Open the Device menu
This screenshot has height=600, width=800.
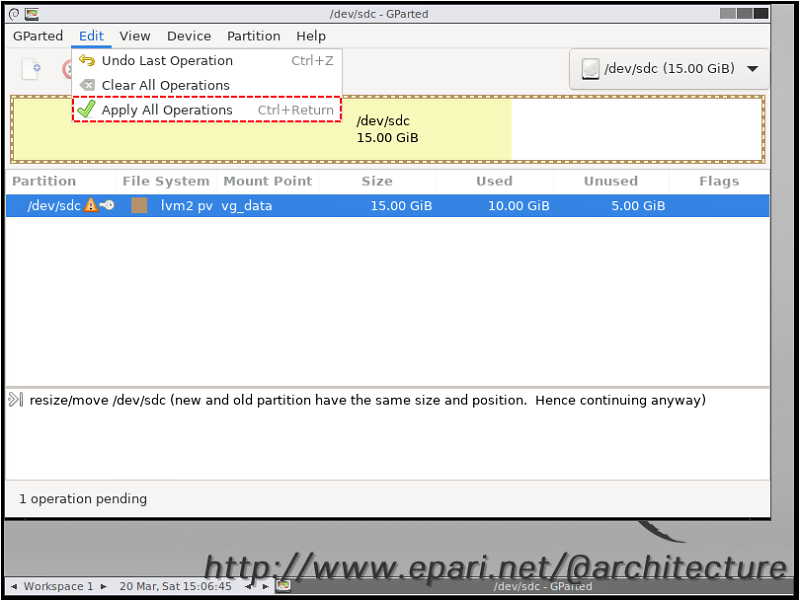(189, 36)
